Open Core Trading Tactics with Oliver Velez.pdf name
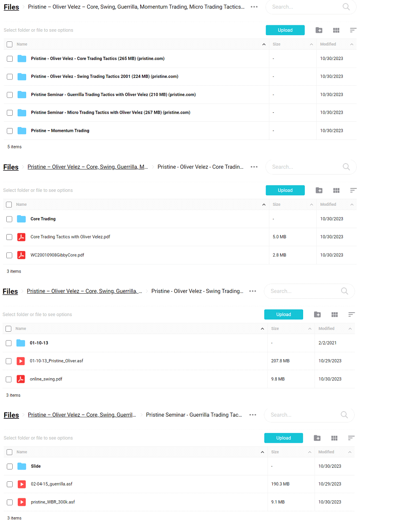 coord(70,237)
